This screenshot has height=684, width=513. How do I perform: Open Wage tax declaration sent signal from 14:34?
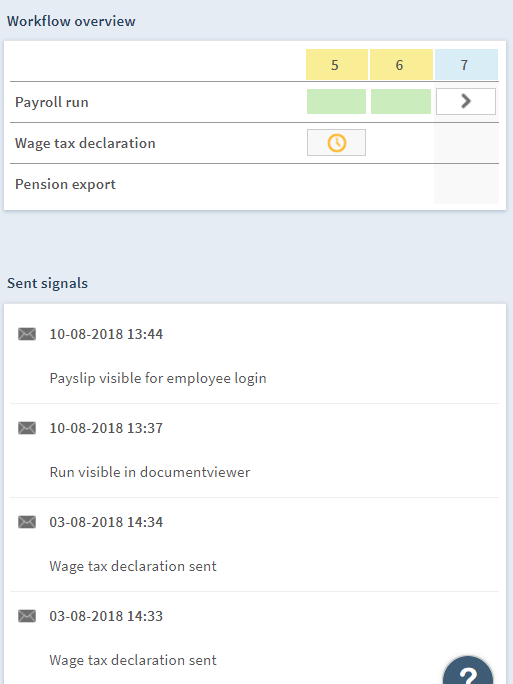coord(133,566)
